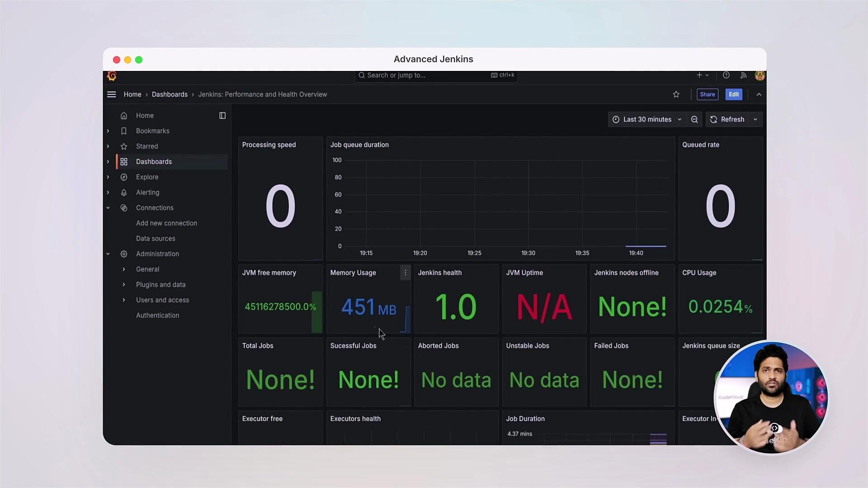Image resolution: width=868 pixels, height=488 pixels.
Task: Click the Bookmarks icon in sidebar
Action: tap(124, 131)
